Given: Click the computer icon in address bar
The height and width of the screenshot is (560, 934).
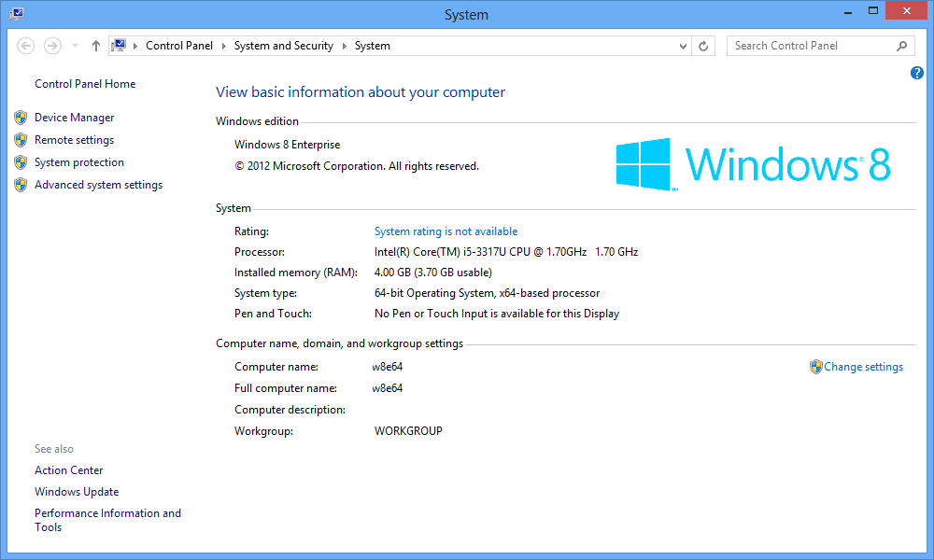Looking at the screenshot, I should pyautogui.click(x=120, y=45).
